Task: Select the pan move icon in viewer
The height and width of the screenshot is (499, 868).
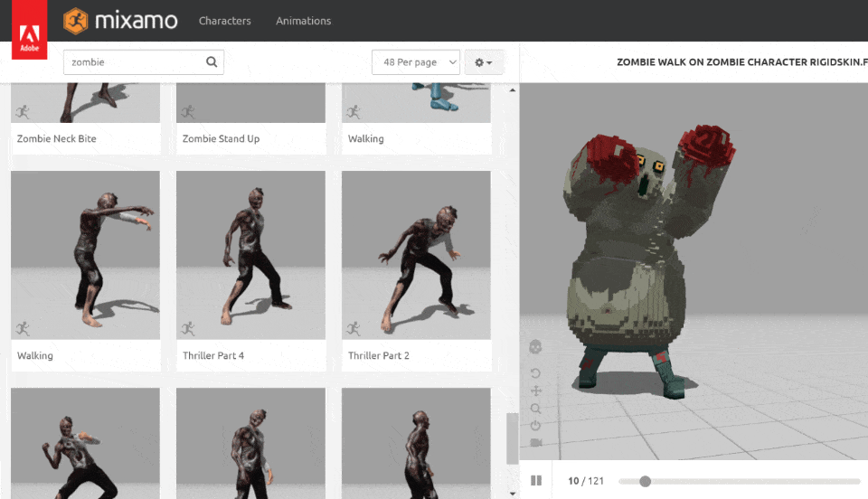Action: [x=536, y=391]
